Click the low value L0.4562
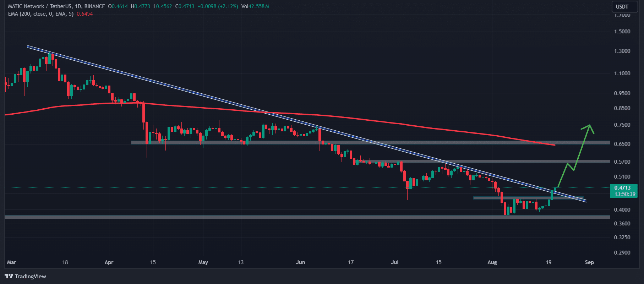 pos(163,6)
